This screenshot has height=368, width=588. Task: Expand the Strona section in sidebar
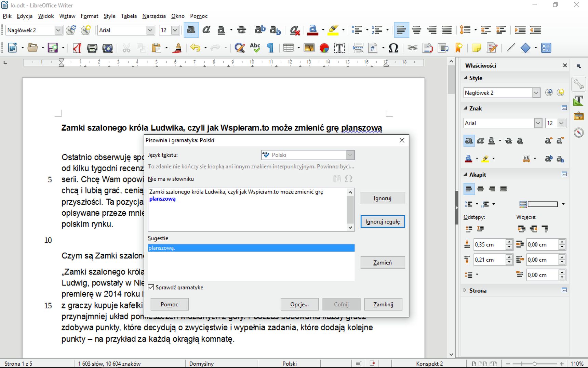click(465, 290)
